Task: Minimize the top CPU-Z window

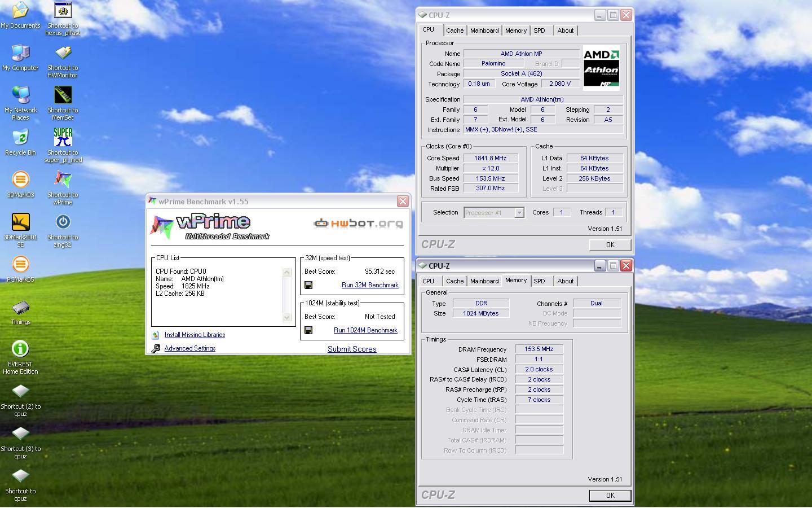Action: 600,15
